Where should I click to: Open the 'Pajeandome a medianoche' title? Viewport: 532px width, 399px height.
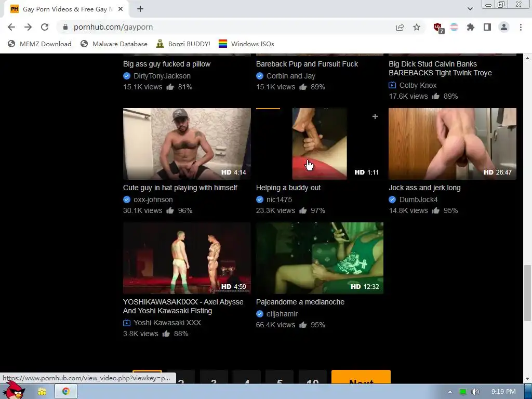(300, 302)
